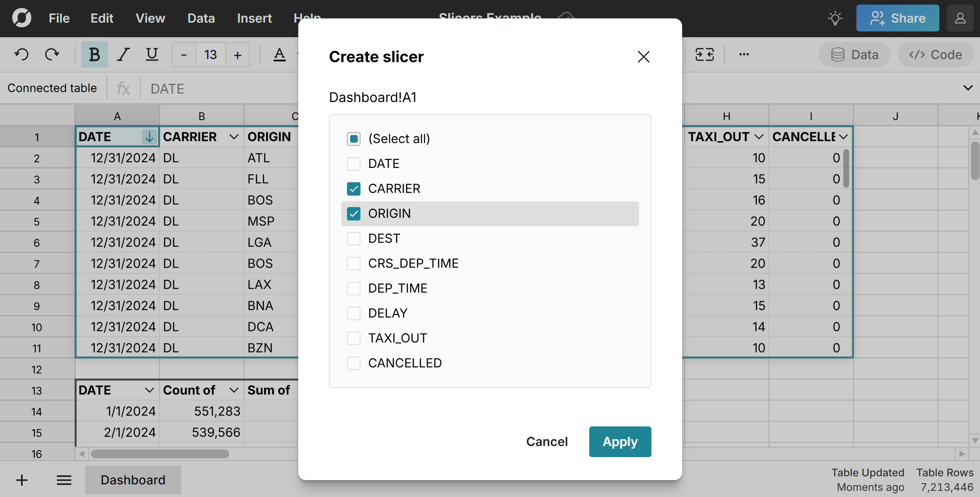Apply italic formatting

pyautogui.click(x=123, y=54)
